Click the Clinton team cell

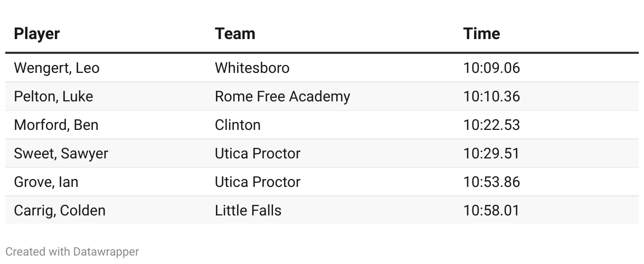click(238, 125)
